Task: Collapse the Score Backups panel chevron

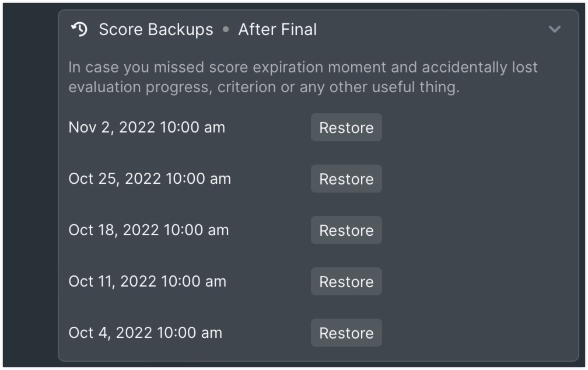Action: pos(555,29)
